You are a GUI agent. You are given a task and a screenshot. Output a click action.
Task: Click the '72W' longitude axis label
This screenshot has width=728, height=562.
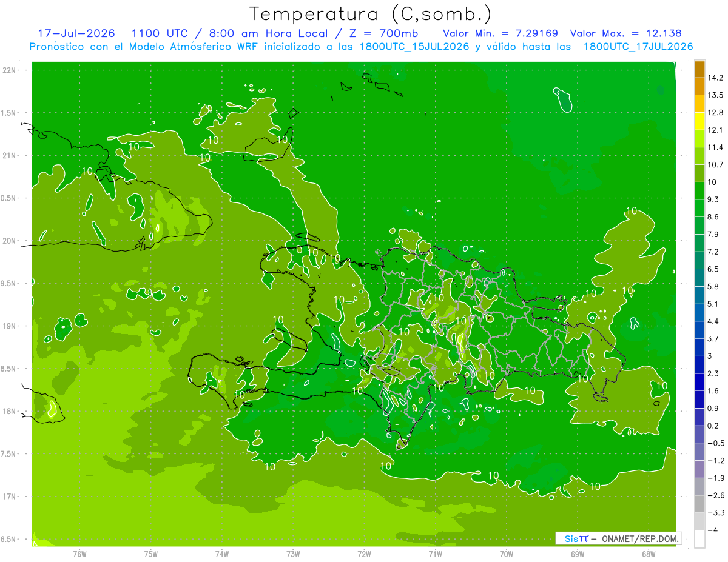coord(364,554)
